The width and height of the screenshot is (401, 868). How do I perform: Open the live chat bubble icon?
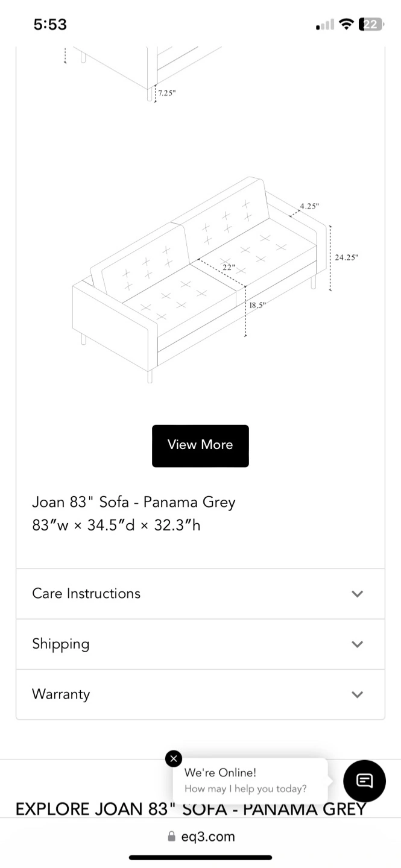[x=364, y=781]
